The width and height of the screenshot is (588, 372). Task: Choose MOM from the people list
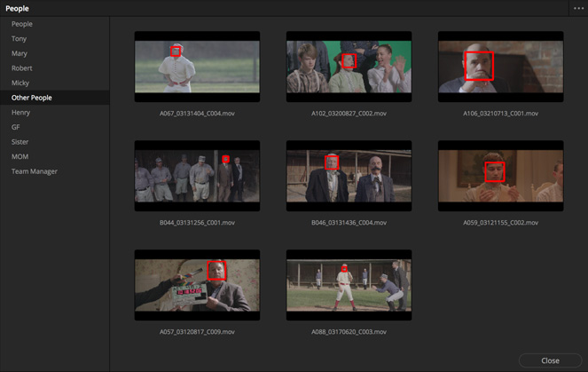tap(20, 156)
